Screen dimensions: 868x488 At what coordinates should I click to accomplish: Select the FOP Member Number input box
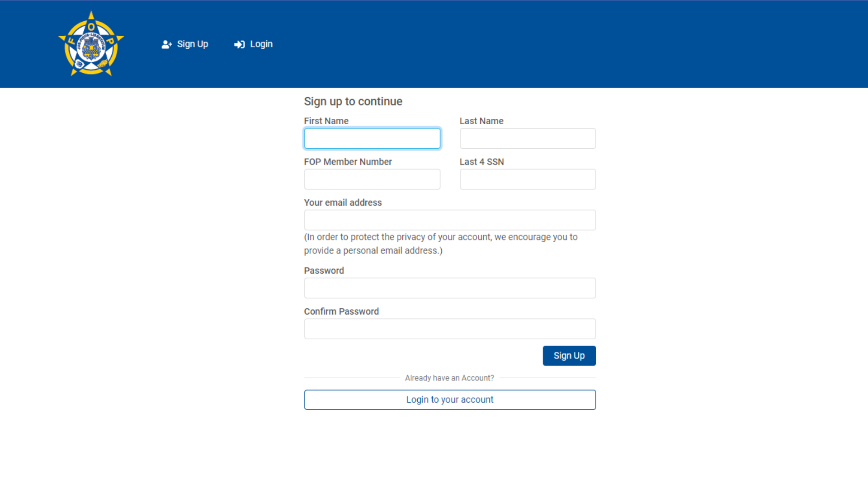pyautogui.click(x=372, y=179)
